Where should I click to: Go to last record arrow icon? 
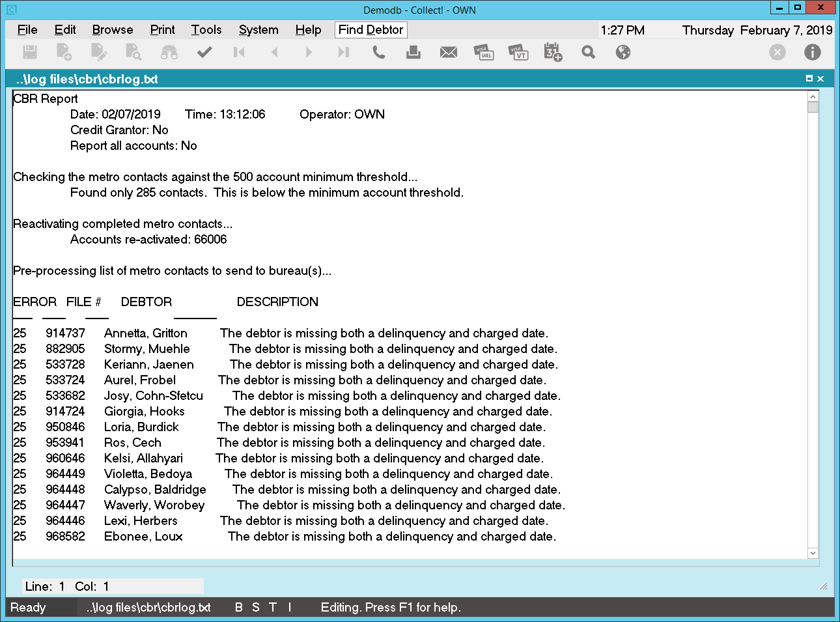click(x=344, y=52)
